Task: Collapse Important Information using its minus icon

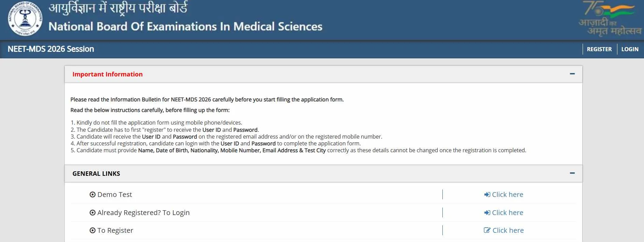Action: pyautogui.click(x=572, y=74)
